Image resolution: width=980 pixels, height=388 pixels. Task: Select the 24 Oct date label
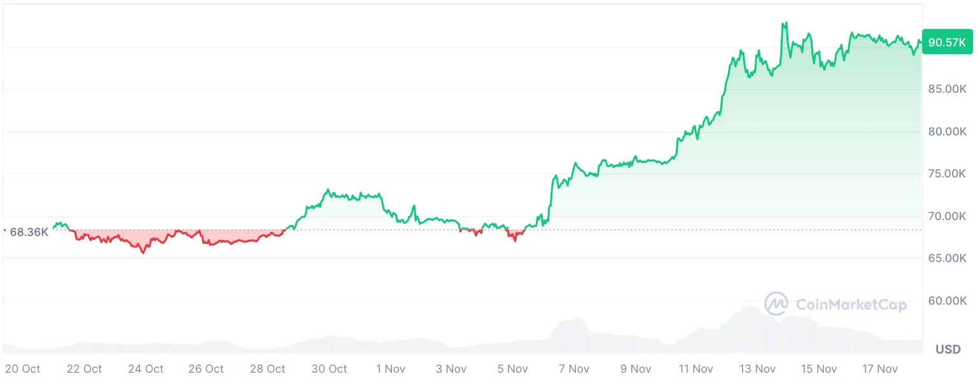point(146,369)
